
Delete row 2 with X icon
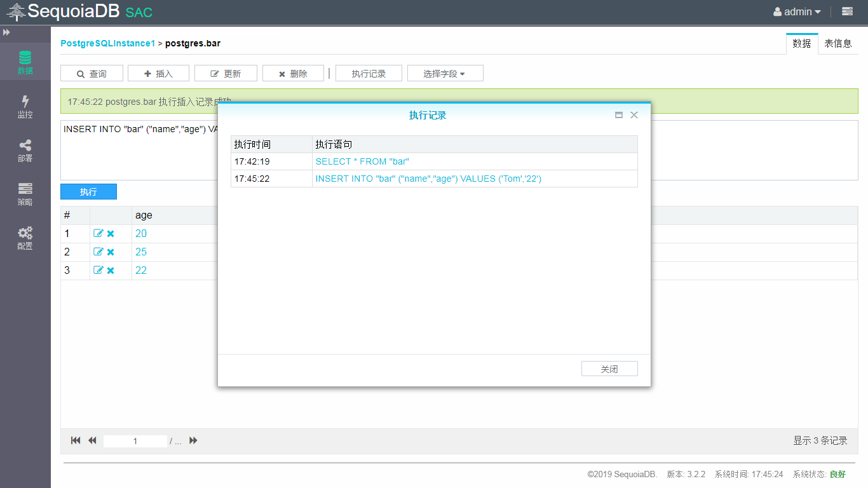[x=111, y=252]
